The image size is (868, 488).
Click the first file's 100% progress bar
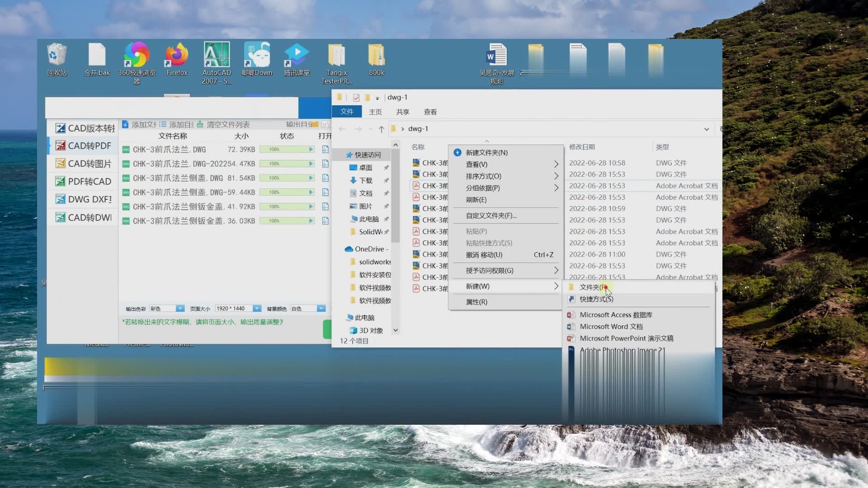[x=287, y=149]
